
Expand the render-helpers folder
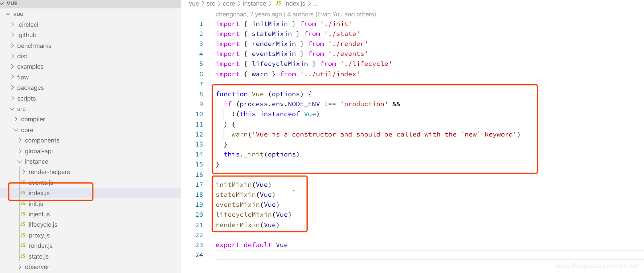click(x=24, y=172)
